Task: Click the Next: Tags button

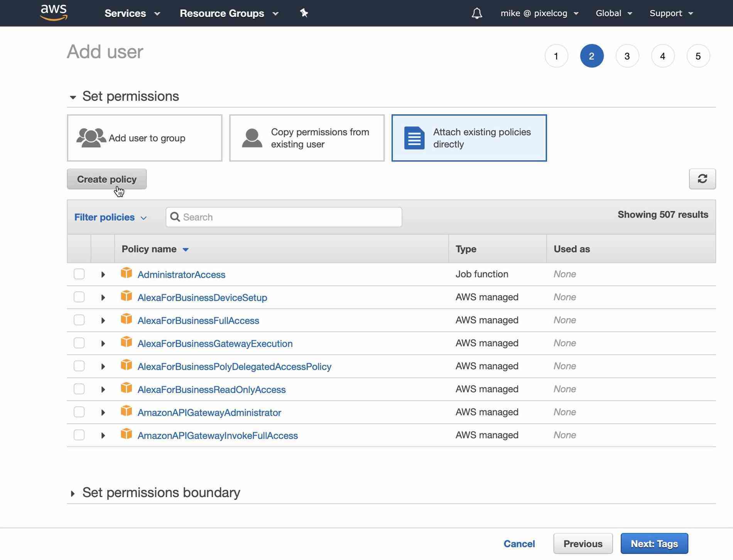Action: 654,543
